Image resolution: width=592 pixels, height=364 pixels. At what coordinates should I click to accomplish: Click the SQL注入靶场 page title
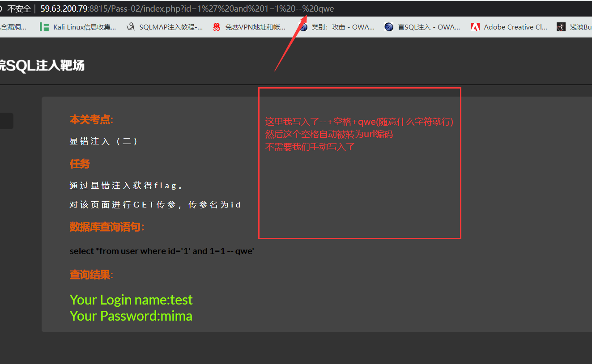[42, 66]
